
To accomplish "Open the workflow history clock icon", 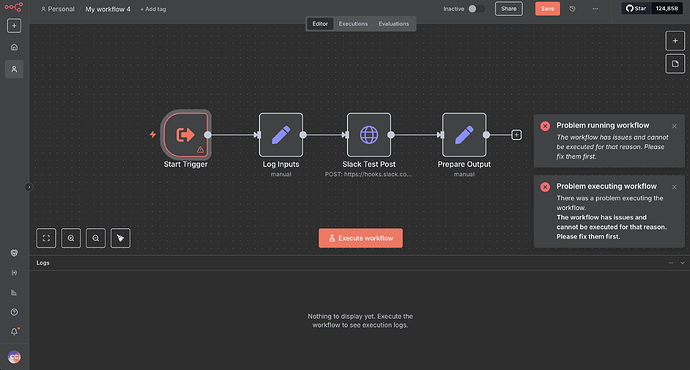I will (x=572, y=9).
